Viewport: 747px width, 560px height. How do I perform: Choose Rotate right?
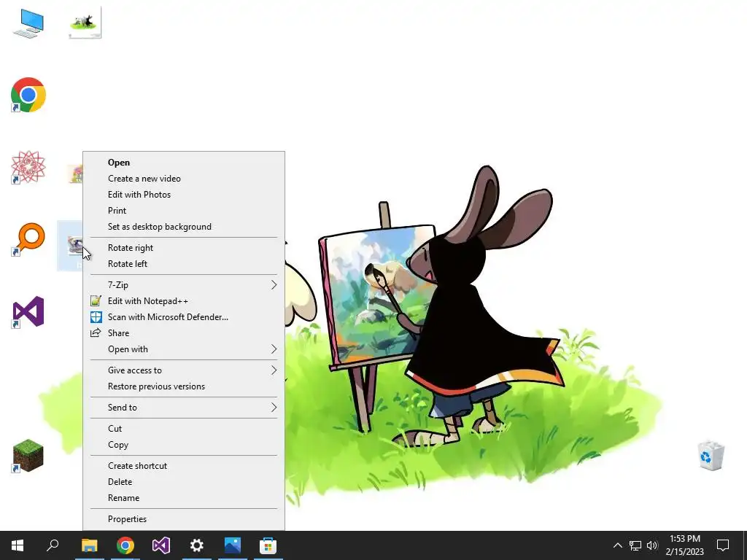pos(183,248)
